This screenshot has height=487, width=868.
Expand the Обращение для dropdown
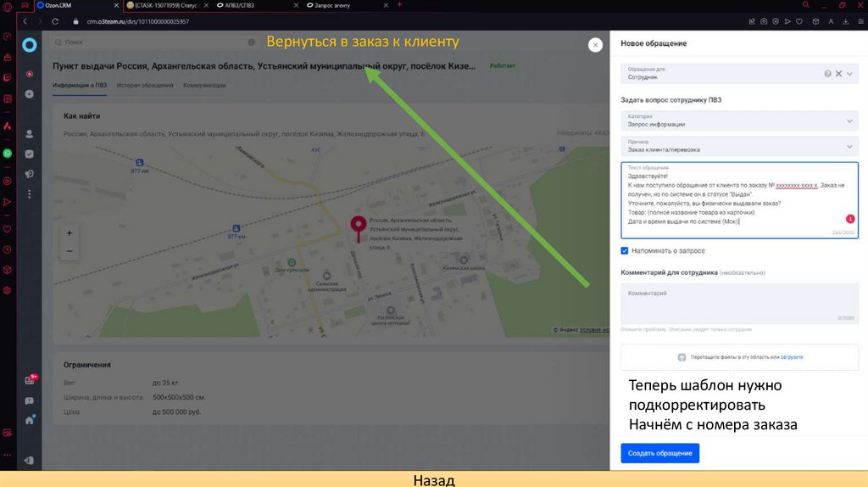pyautogui.click(x=849, y=74)
